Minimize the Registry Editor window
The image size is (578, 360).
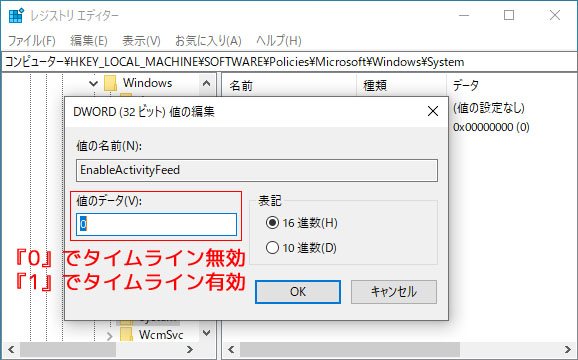click(464, 15)
